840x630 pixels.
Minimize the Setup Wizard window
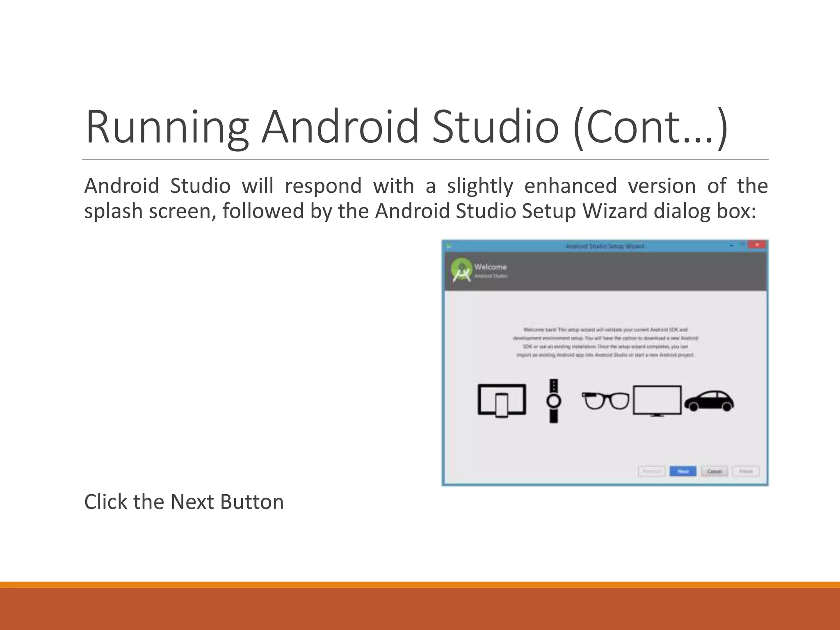(731, 245)
